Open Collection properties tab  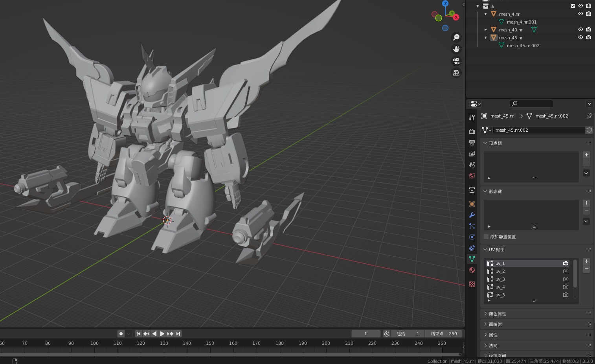point(472,190)
